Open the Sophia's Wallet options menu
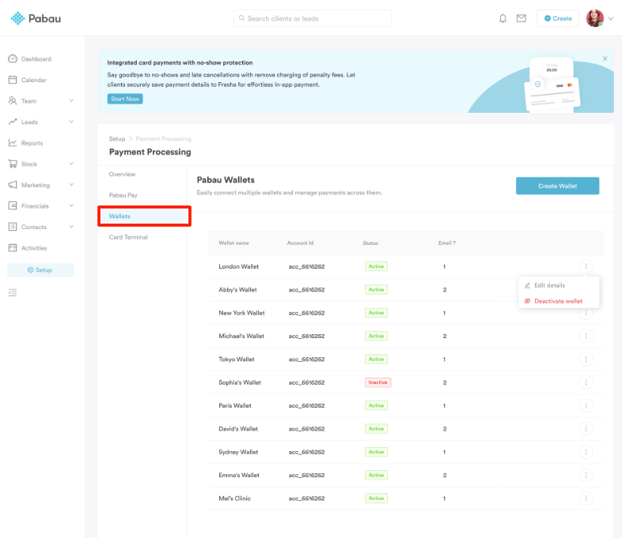This screenshot has height=538, width=622. coord(586,382)
